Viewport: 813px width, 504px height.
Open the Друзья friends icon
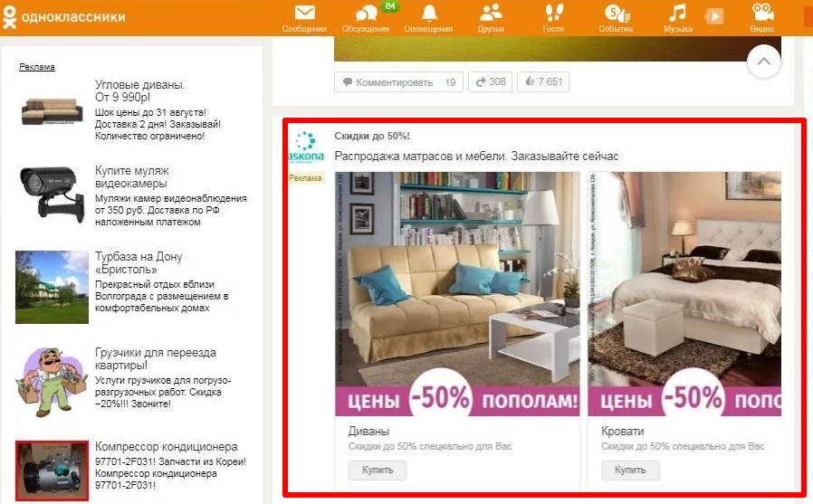point(491,14)
